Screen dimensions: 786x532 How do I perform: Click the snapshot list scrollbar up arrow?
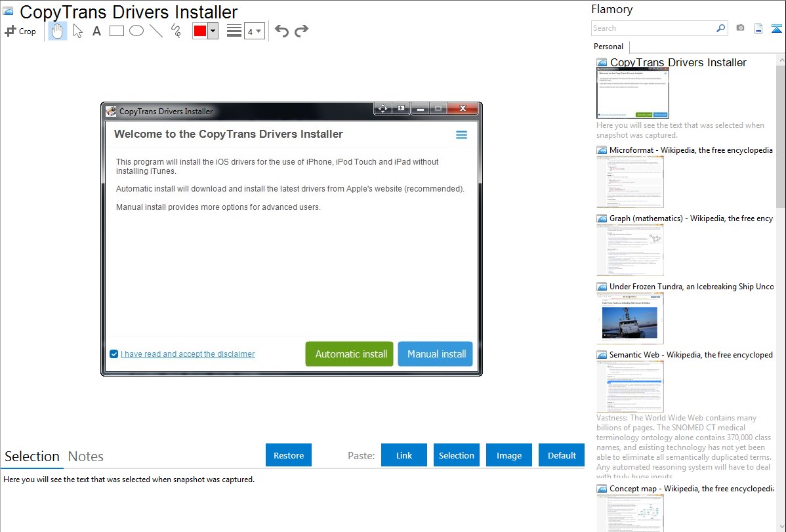781,60
